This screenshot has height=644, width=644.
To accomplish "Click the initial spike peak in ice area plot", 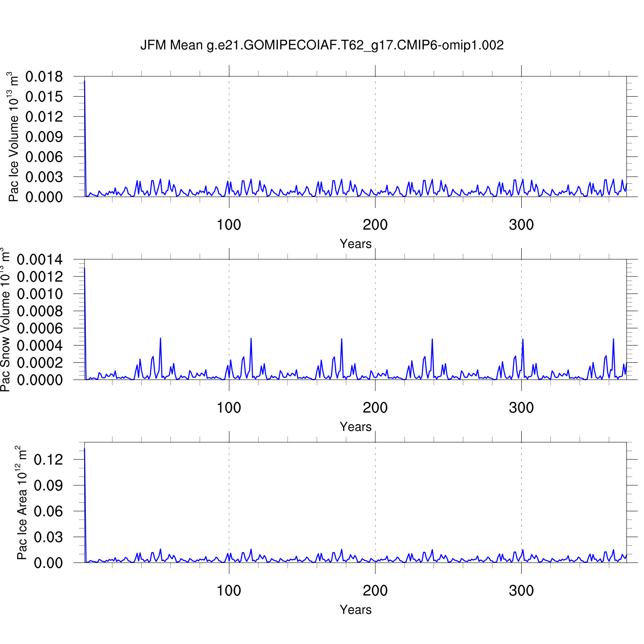I will [85, 449].
